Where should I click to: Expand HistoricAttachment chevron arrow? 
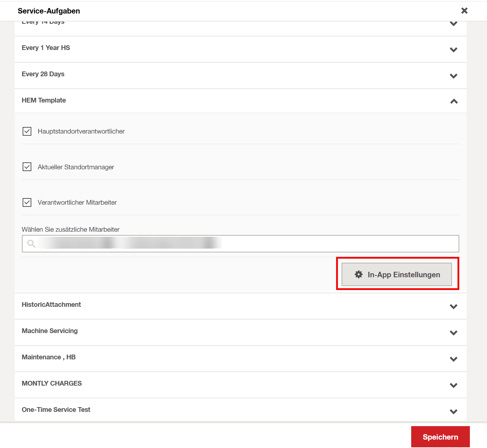point(453,306)
